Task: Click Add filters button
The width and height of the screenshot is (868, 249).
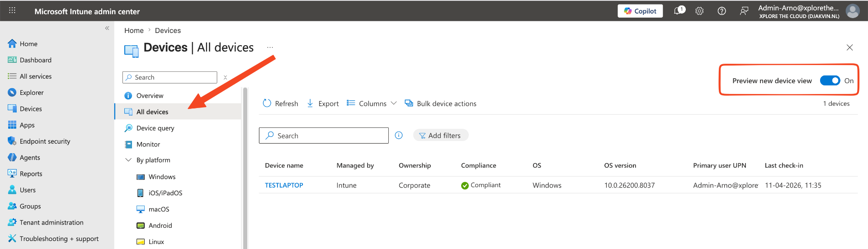Action: tap(440, 135)
